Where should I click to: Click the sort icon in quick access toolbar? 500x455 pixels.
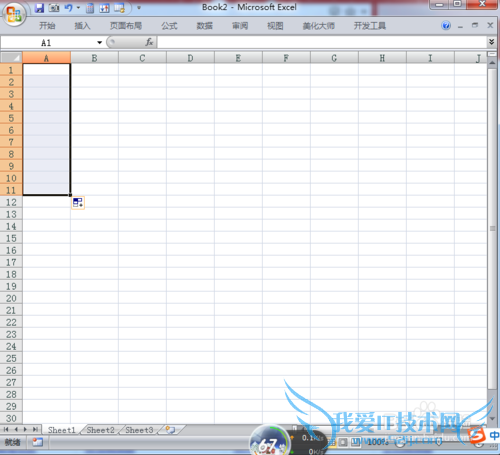[x=104, y=8]
